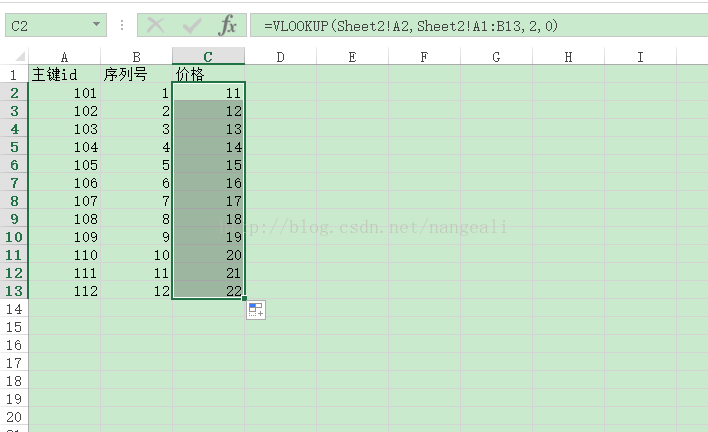The height and width of the screenshot is (432, 708).
Task: Click the fill handle at selection's bottom-right corner
Action: (244, 298)
